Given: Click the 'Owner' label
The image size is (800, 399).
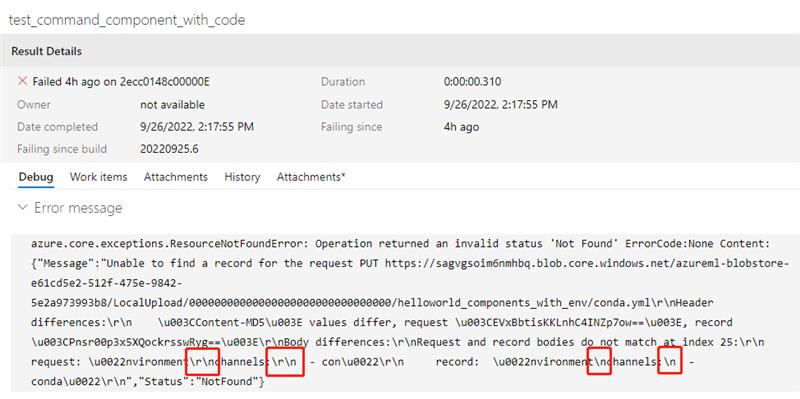Looking at the screenshot, I should pyautogui.click(x=34, y=105).
